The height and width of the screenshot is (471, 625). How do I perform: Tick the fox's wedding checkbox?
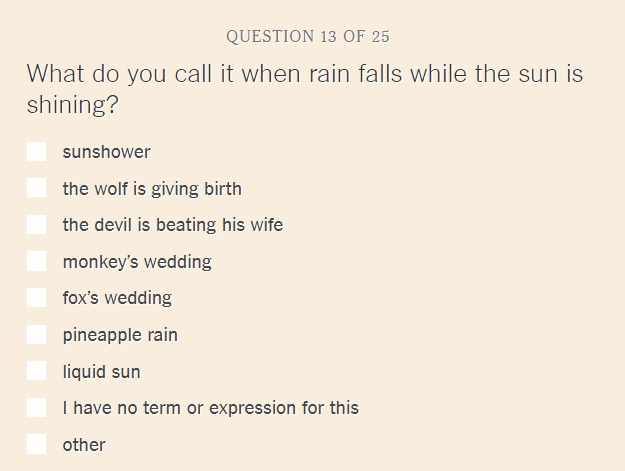(36, 298)
